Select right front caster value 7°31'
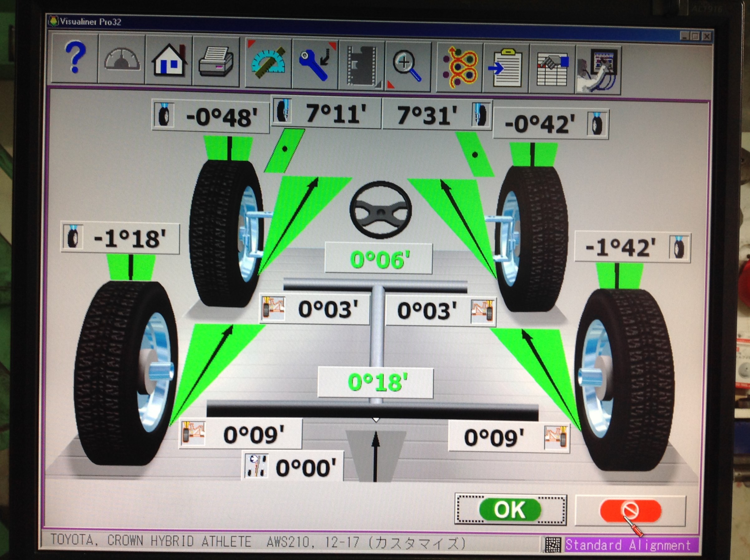This screenshot has width=750, height=560. tap(427, 115)
